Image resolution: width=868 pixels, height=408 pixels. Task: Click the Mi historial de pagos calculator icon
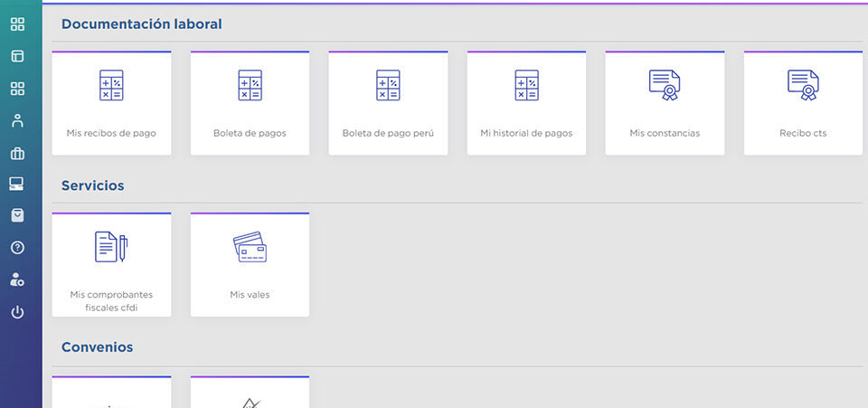coord(526,85)
